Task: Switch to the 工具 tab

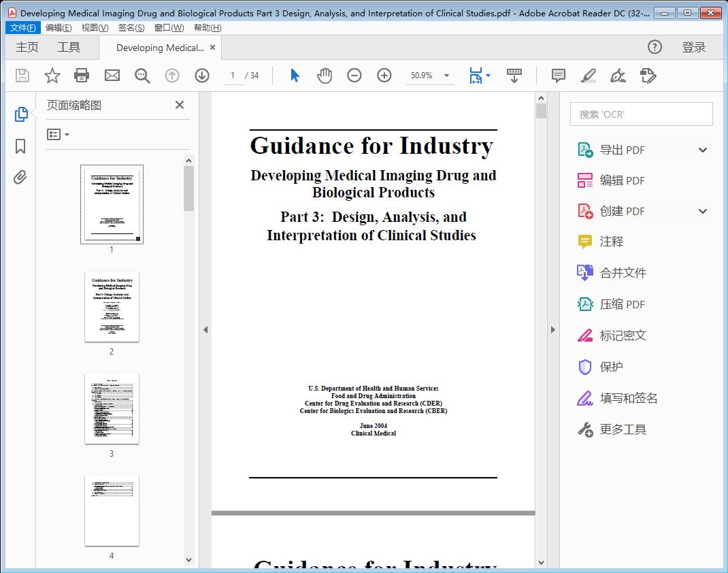Action: [x=68, y=48]
